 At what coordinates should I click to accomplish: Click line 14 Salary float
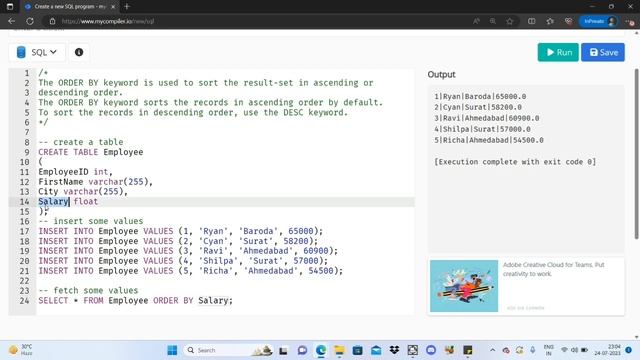68,201
